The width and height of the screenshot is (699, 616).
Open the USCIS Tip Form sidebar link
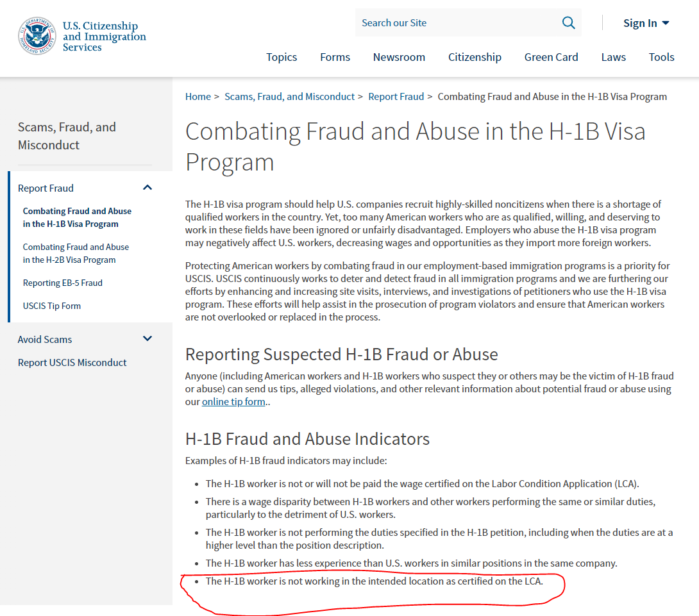(51, 306)
